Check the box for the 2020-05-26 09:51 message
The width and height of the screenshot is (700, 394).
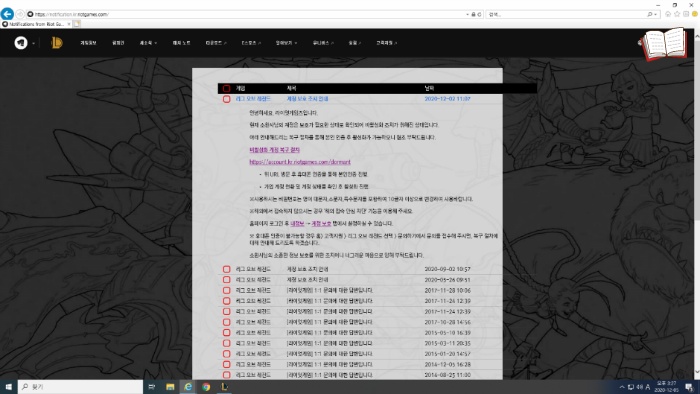(226, 280)
